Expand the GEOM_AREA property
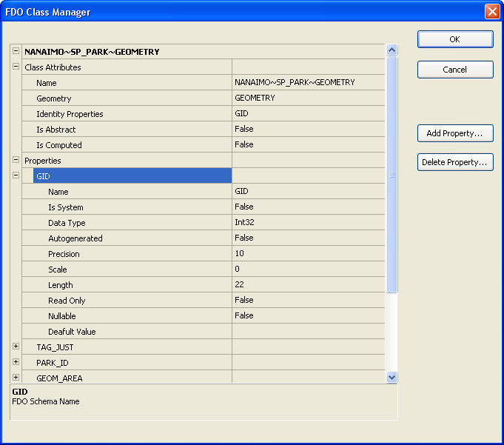This screenshot has width=504, height=445. tap(16, 378)
